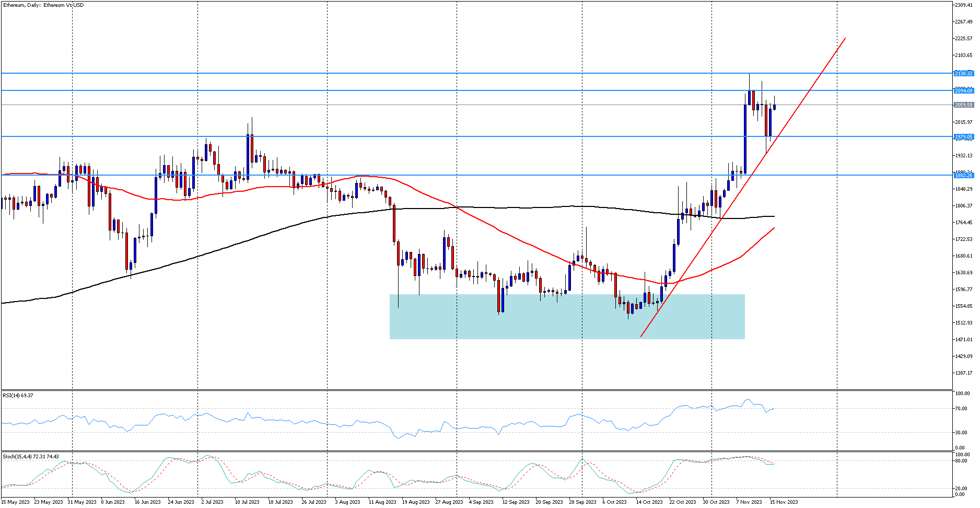The image size is (980, 508).
Task: Click the 1387.17 price axis label
Action: (x=964, y=373)
